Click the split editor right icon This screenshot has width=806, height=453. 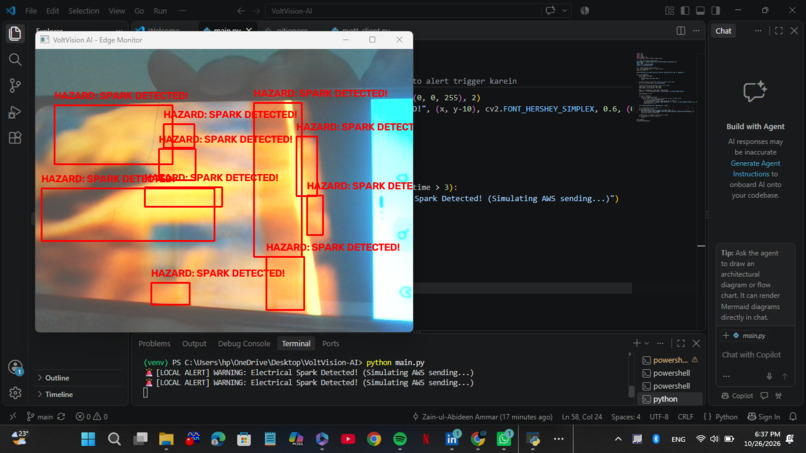(x=681, y=31)
